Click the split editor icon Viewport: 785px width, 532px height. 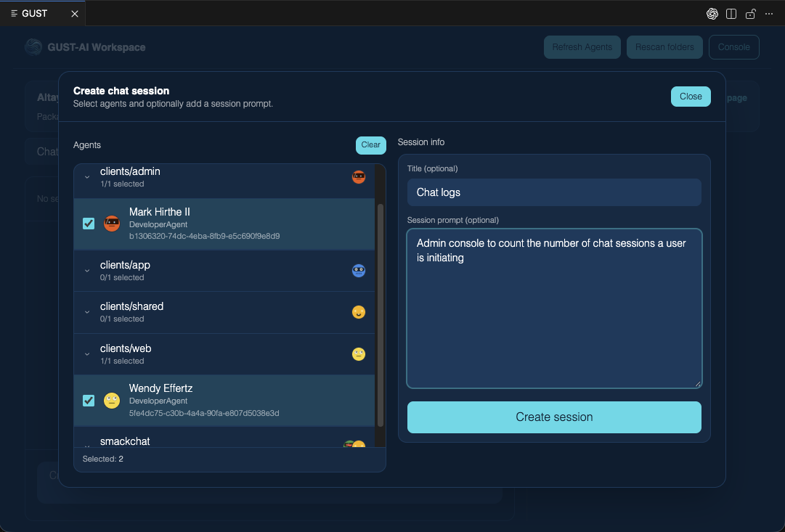tap(731, 14)
